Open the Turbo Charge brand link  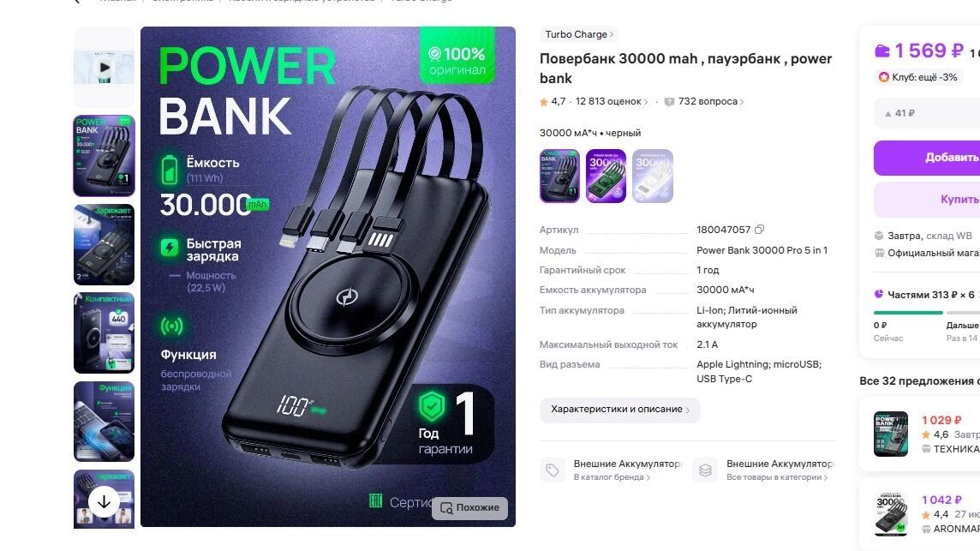pos(579,34)
